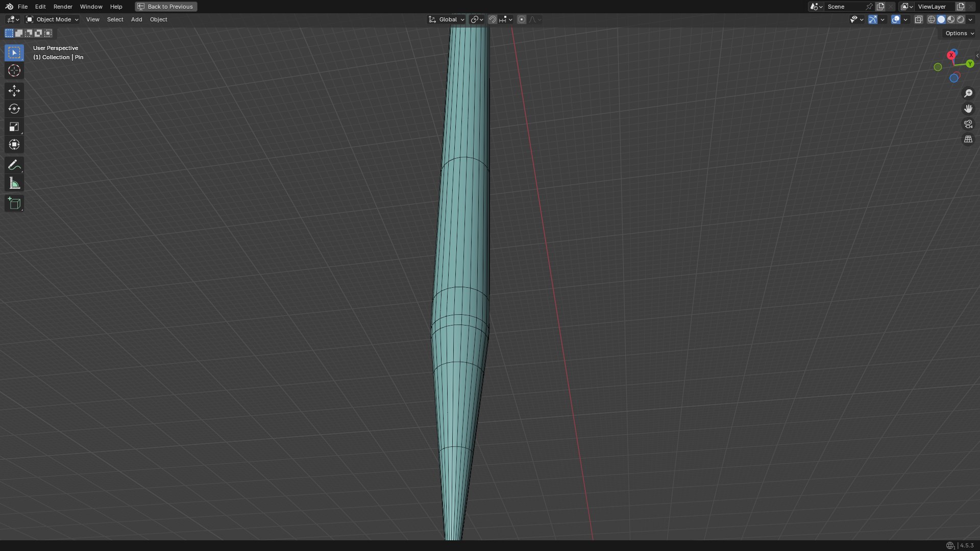Edit the Scene name field
This screenshot has width=980, height=551.
844,7
